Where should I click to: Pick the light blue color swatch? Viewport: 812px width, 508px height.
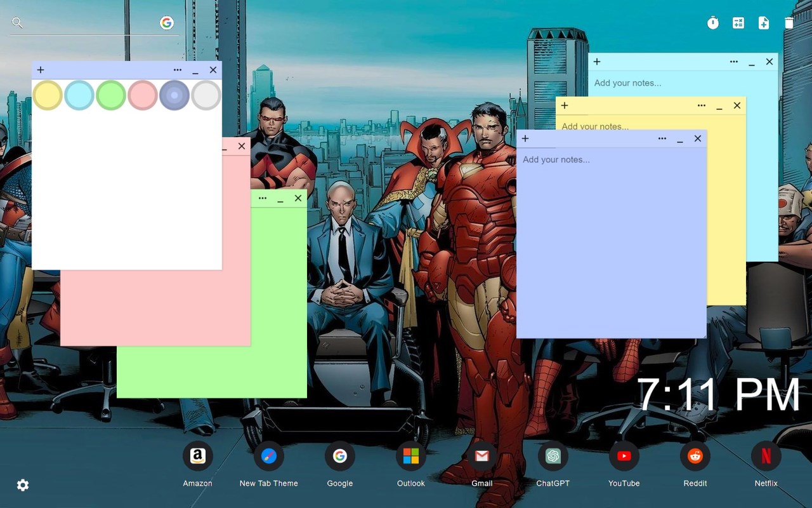79,95
